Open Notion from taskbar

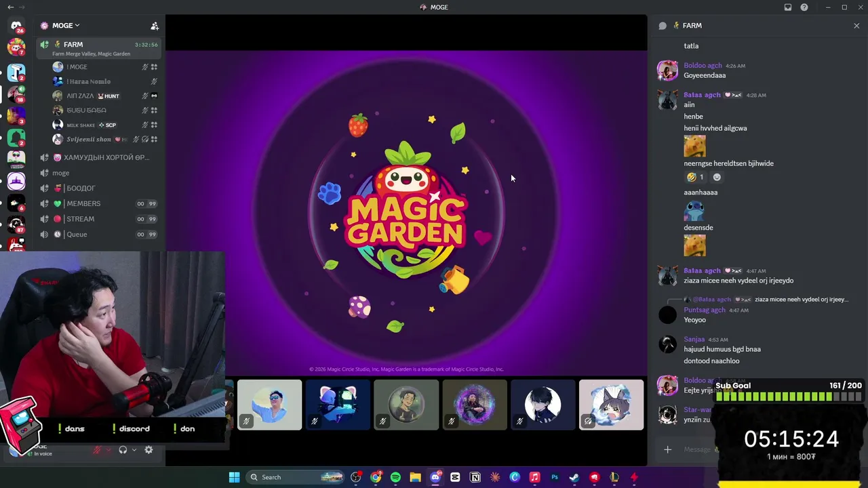point(475,477)
